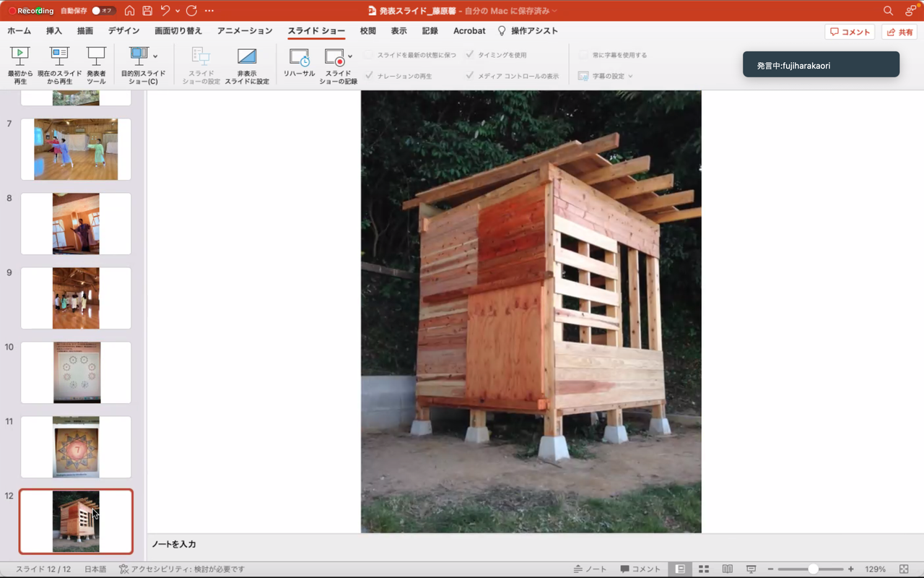Click the collaboration people icon in title bar
Viewport: 924px width, 578px height.
tap(912, 11)
